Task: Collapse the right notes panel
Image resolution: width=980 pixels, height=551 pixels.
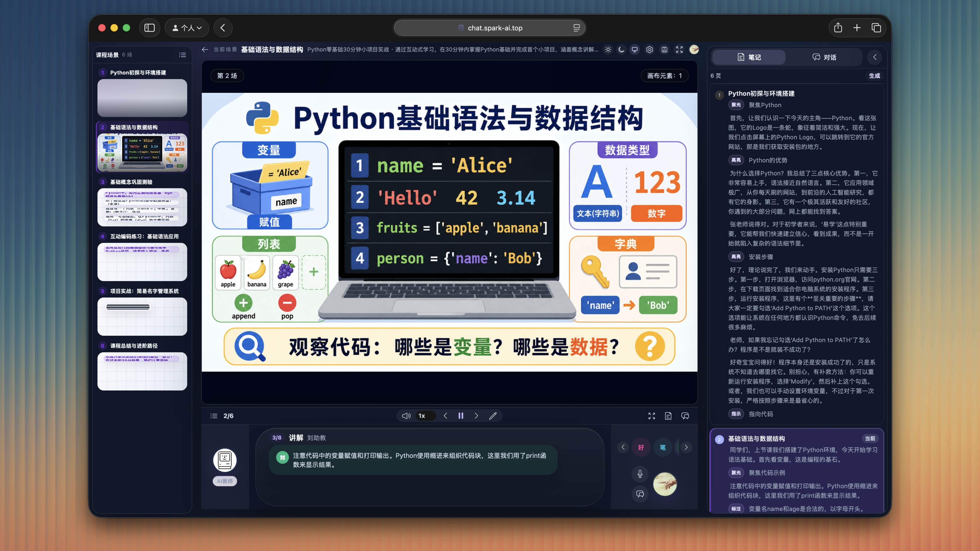Action: (875, 57)
